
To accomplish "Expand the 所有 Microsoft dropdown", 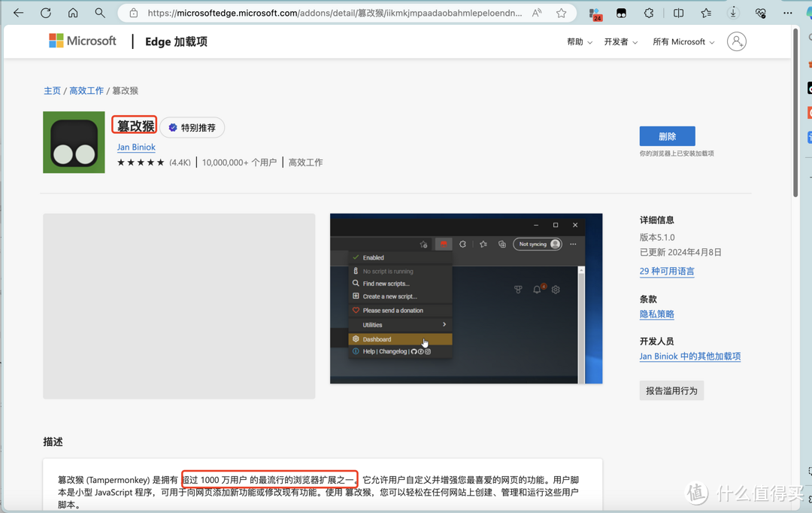I will click(x=683, y=42).
